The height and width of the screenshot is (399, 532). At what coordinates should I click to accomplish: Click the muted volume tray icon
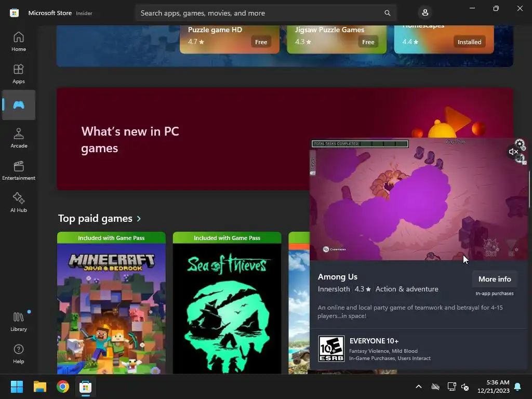click(465, 387)
